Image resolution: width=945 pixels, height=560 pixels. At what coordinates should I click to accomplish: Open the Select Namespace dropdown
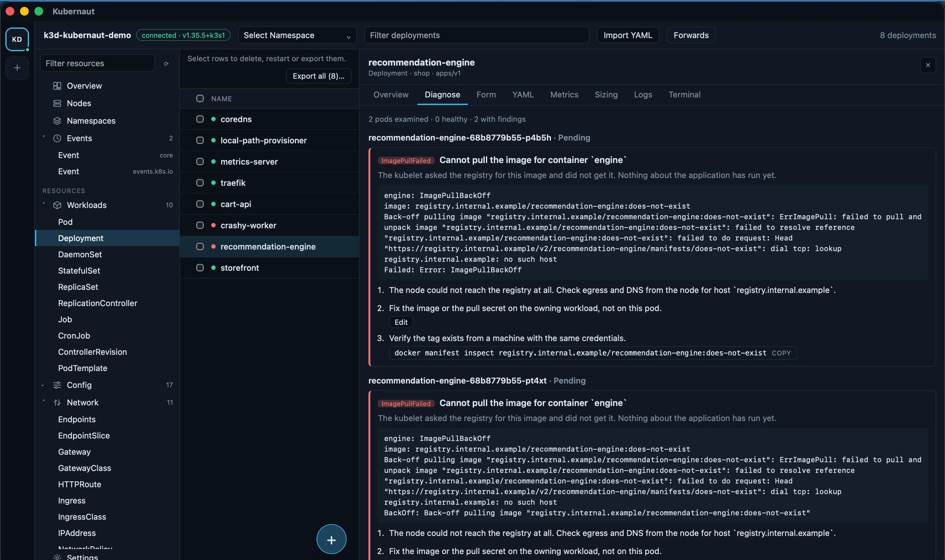pos(297,35)
